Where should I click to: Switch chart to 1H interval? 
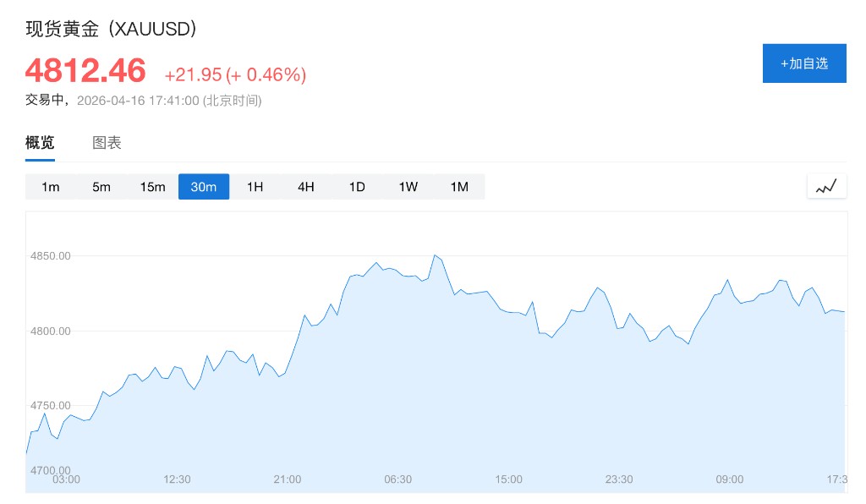[x=255, y=187]
